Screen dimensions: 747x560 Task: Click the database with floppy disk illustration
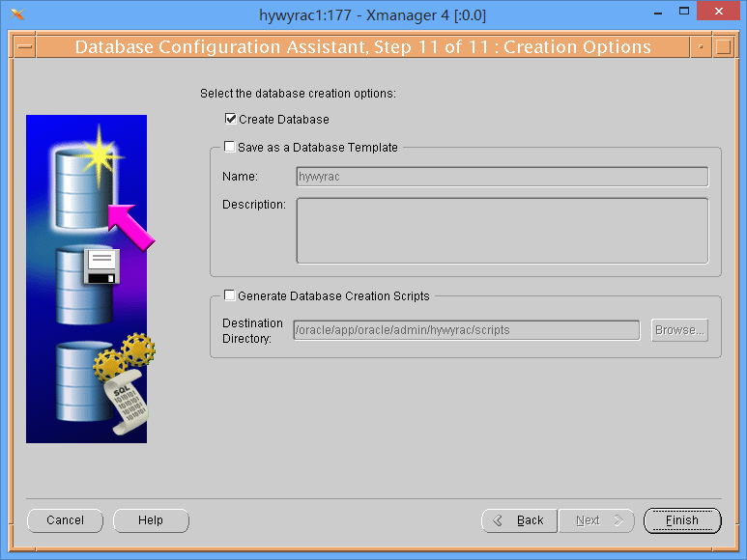87,285
